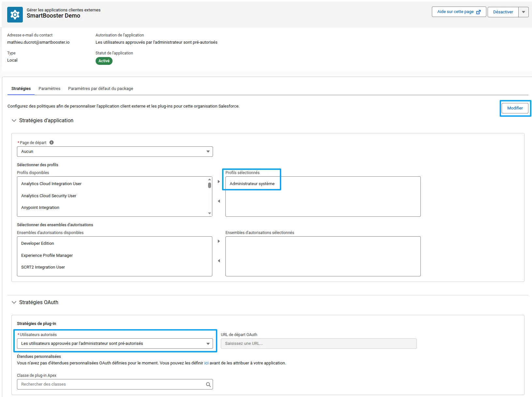Viewport: 532px width, 397px height.
Task: Select Administrateur système in selected profiles
Action: [x=252, y=184]
